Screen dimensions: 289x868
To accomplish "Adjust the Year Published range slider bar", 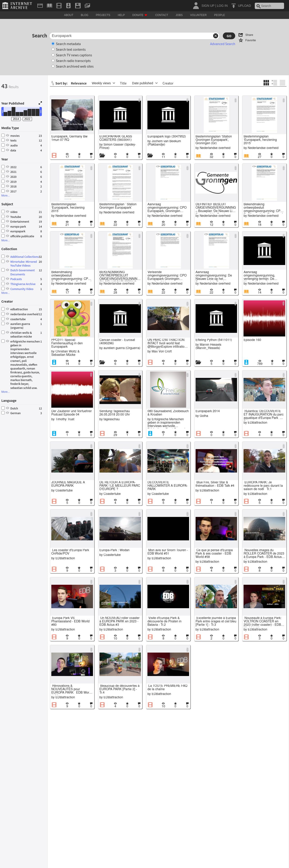I will (x=22, y=112).
